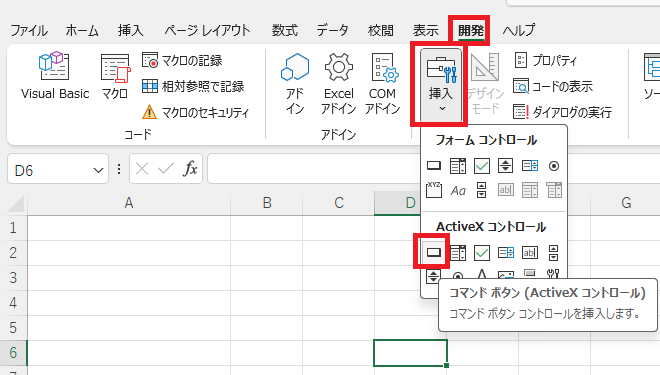
Task: Click the デザイン モード button
Action: [x=485, y=83]
